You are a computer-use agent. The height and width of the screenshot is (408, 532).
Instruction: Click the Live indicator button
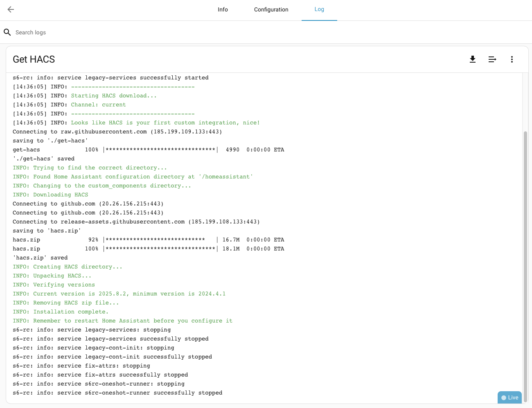(x=509, y=397)
